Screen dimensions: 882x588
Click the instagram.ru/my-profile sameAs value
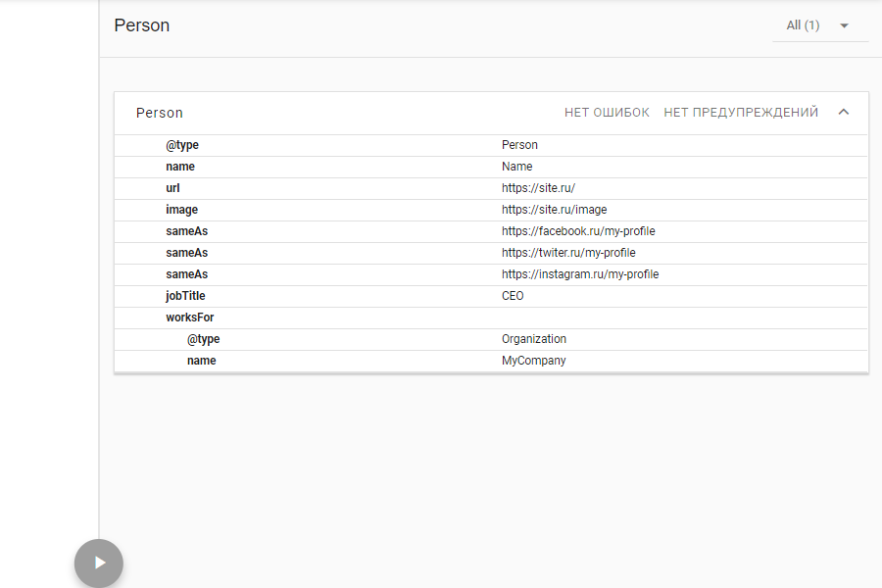pos(580,274)
